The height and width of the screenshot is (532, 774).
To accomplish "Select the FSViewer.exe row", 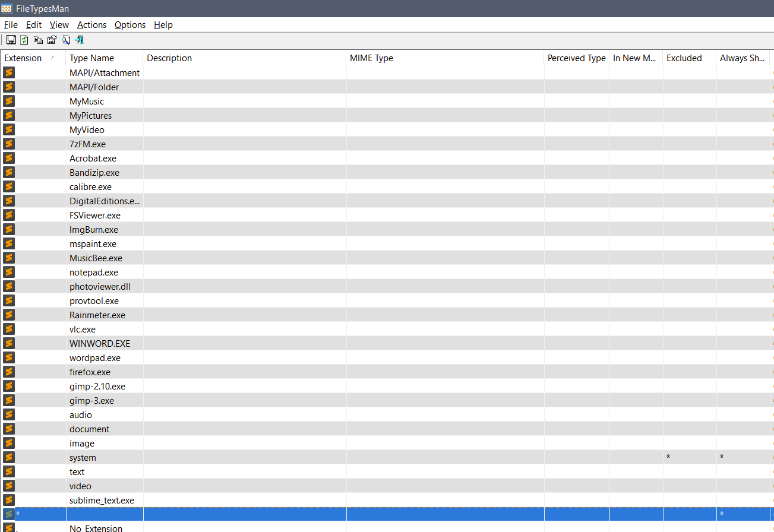I will pyautogui.click(x=387, y=215).
